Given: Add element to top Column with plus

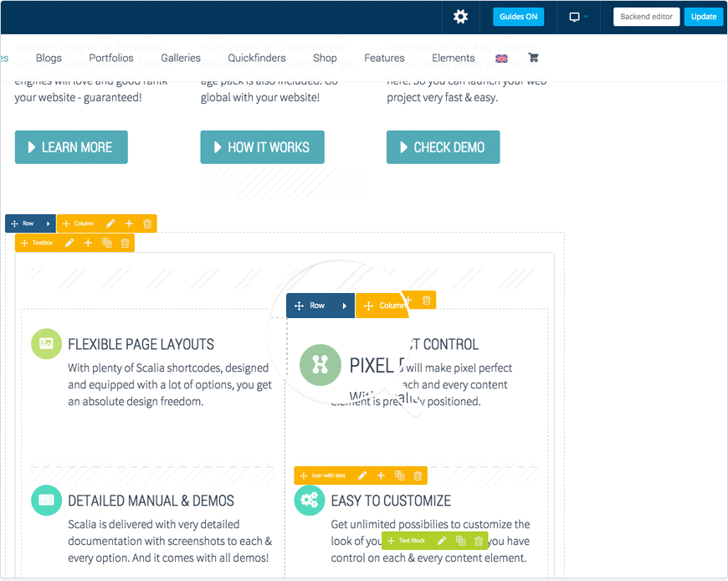Looking at the screenshot, I should 129,224.
